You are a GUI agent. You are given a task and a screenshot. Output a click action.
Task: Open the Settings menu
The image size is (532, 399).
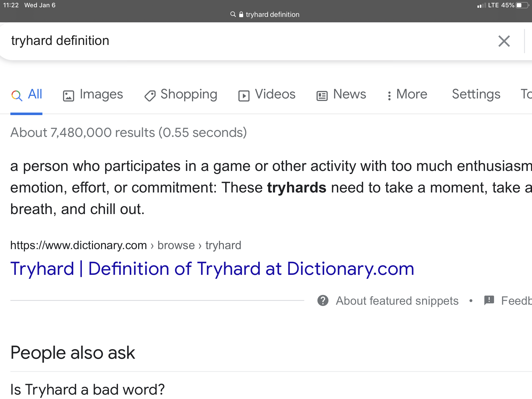click(476, 94)
